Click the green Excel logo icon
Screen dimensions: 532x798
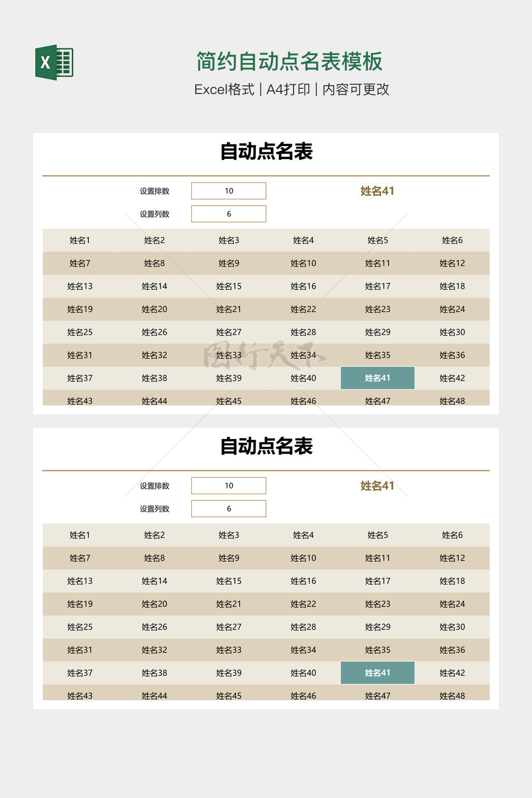pyautogui.click(x=54, y=62)
